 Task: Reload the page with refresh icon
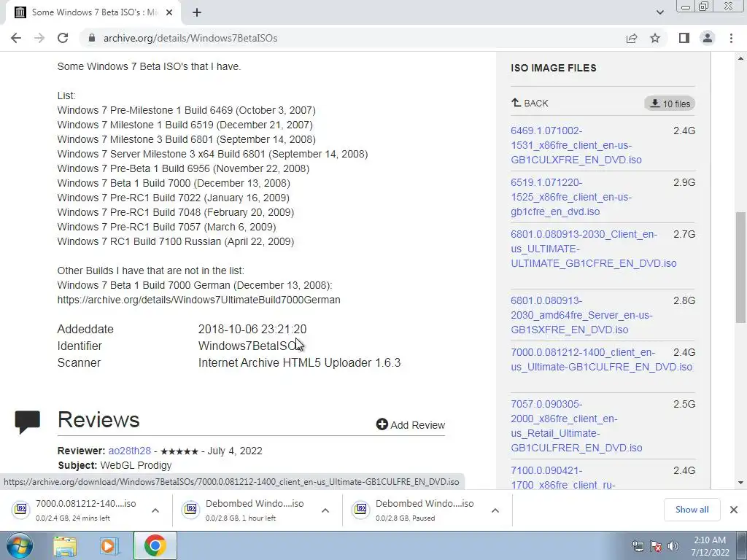63,38
